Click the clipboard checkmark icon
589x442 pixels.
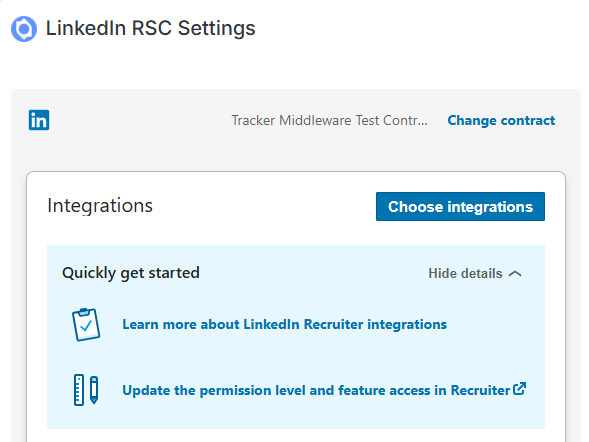tap(86, 324)
